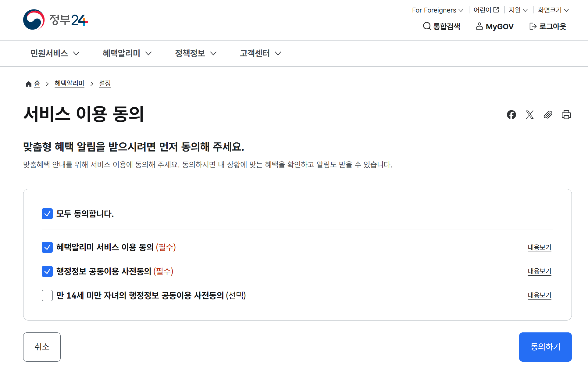The height and width of the screenshot is (369, 588).
Task: Share page via X icon
Action: pyautogui.click(x=529, y=115)
